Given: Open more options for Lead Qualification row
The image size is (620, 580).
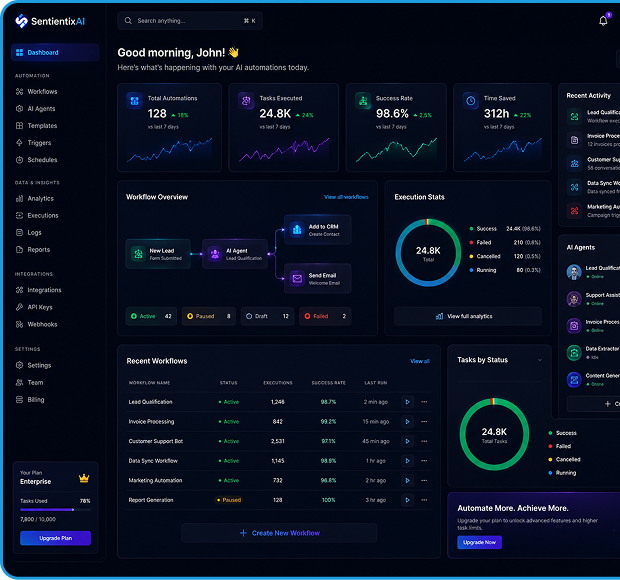Looking at the screenshot, I should pos(424,402).
